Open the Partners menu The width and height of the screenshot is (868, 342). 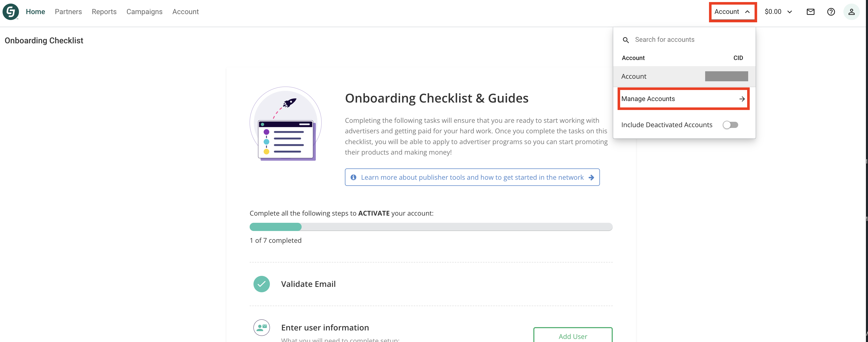coord(68,12)
